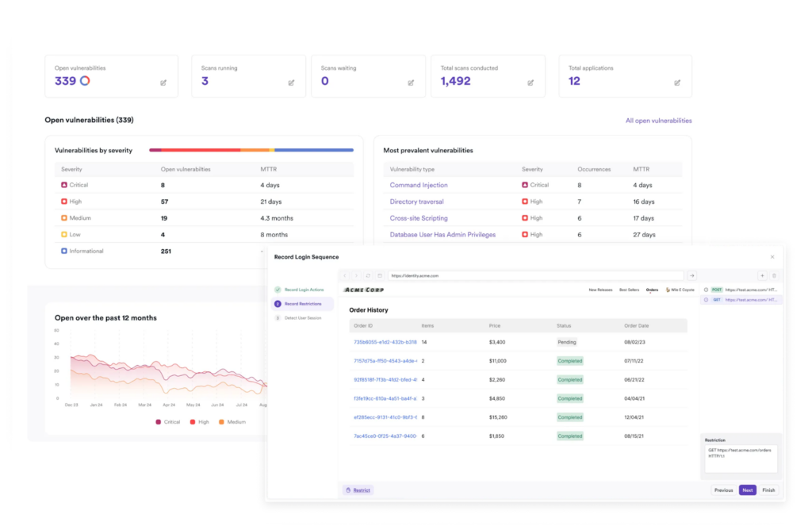
Task: Click the window icon beside reload button
Action: tap(380, 275)
